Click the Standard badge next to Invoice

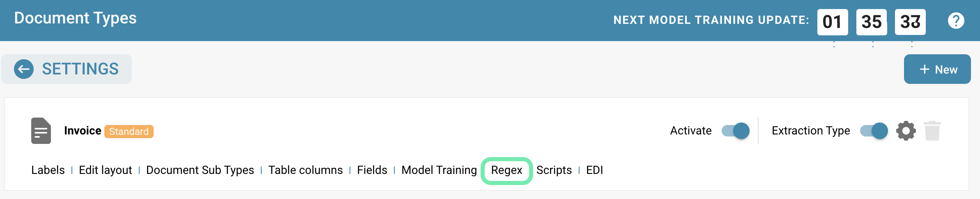[129, 132]
